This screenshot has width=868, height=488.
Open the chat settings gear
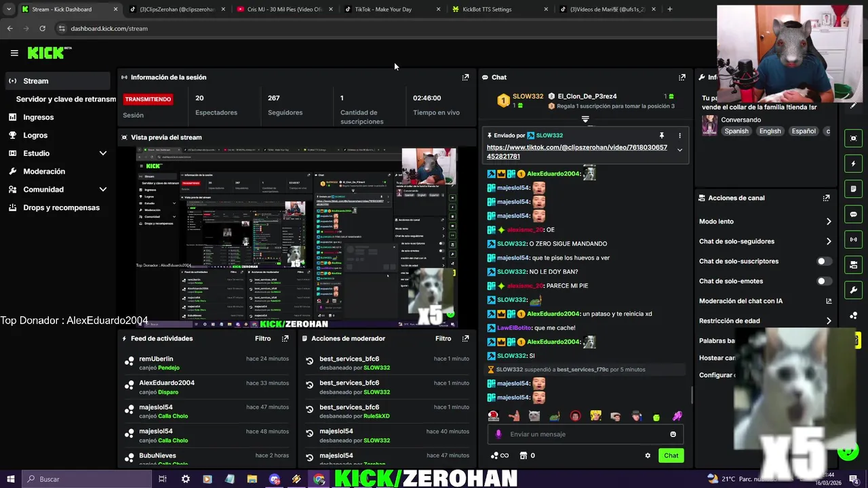coord(648,455)
